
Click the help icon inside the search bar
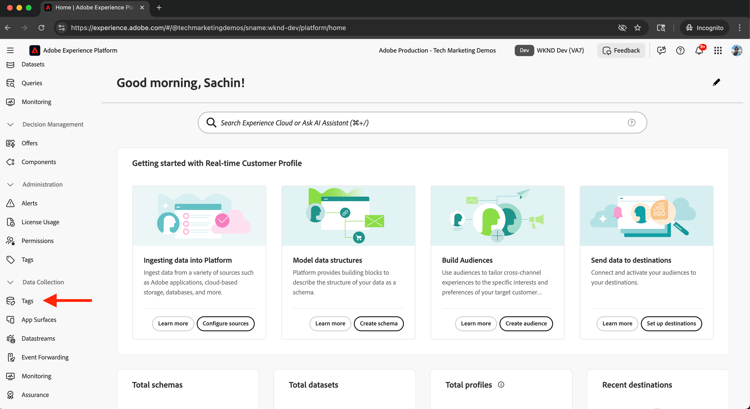click(x=631, y=122)
